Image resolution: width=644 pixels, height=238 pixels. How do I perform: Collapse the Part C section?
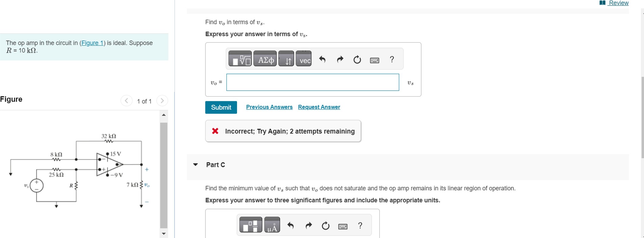point(195,165)
